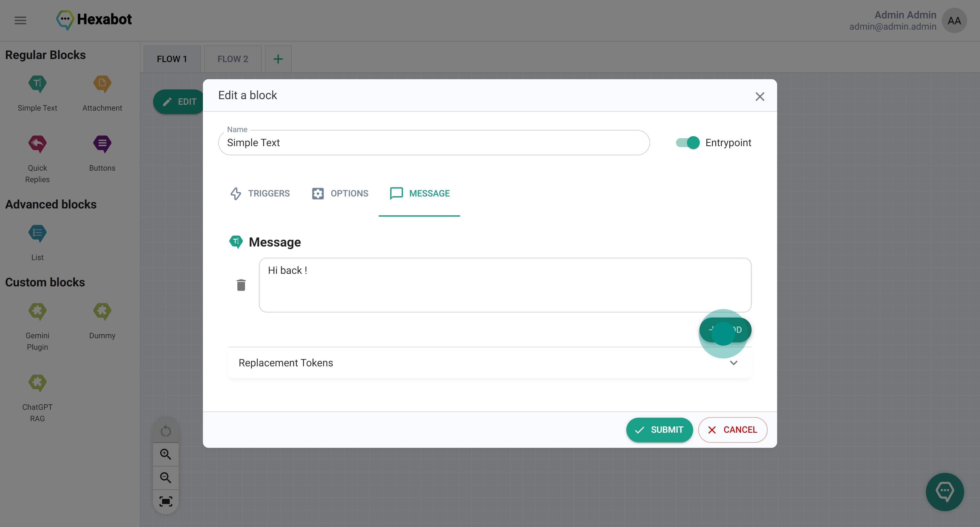Image resolution: width=980 pixels, height=527 pixels.
Task: Click the Cancel button
Action: pos(732,430)
